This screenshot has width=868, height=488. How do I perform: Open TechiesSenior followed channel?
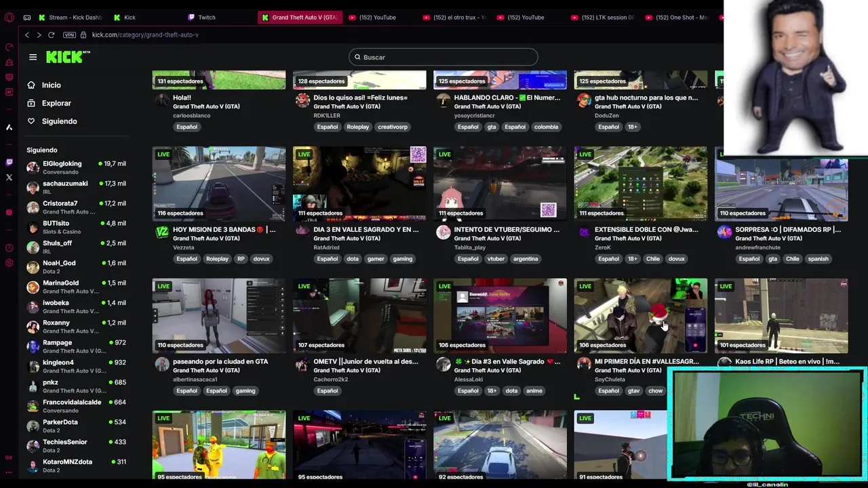[x=76, y=445]
